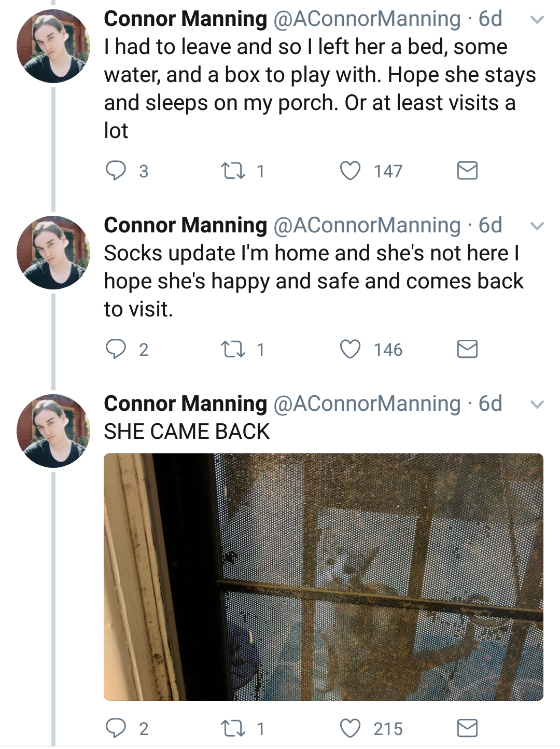Screen dimensions: 560x749
Task: Like the tweet with 147 likes
Action: coord(351,171)
